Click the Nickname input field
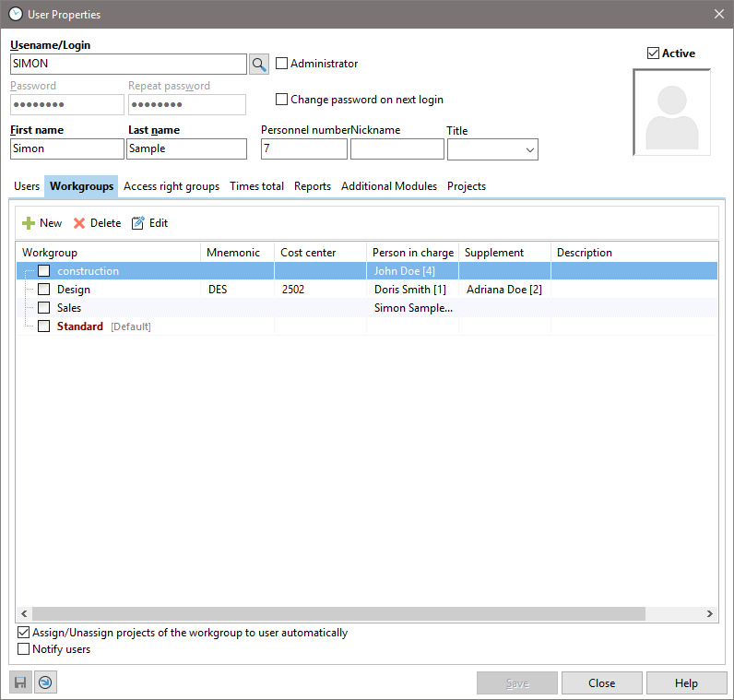Image resolution: width=734 pixels, height=700 pixels. pyautogui.click(x=397, y=149)
